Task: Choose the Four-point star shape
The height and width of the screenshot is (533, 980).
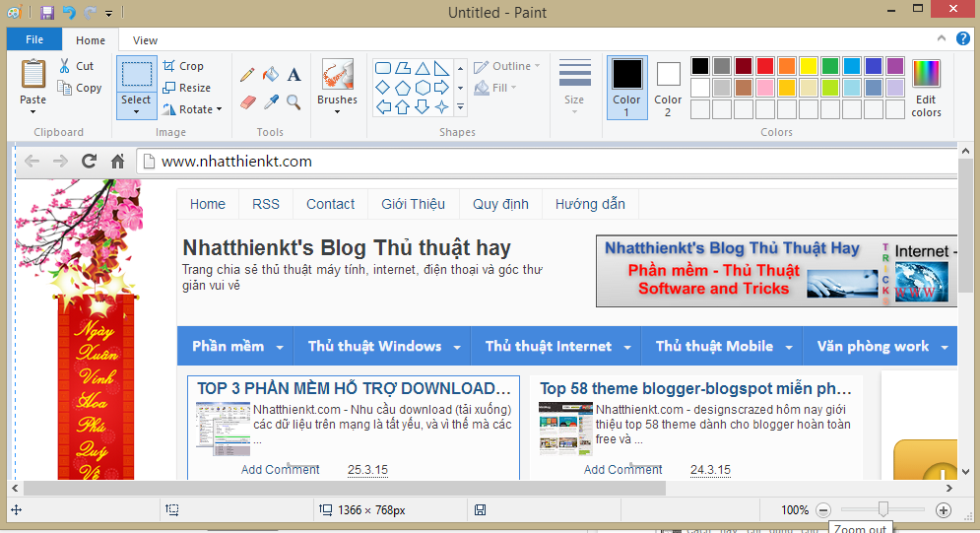Action: click(441, 106)
